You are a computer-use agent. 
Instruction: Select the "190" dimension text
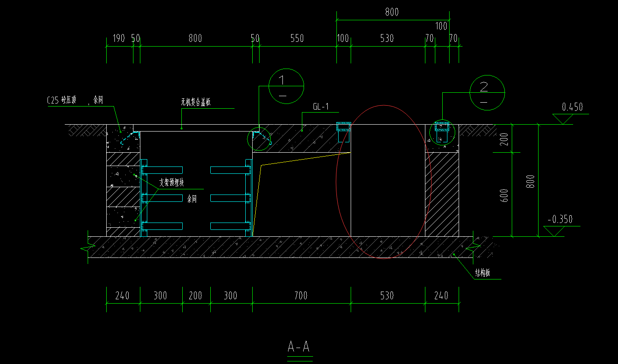(119, 38)
